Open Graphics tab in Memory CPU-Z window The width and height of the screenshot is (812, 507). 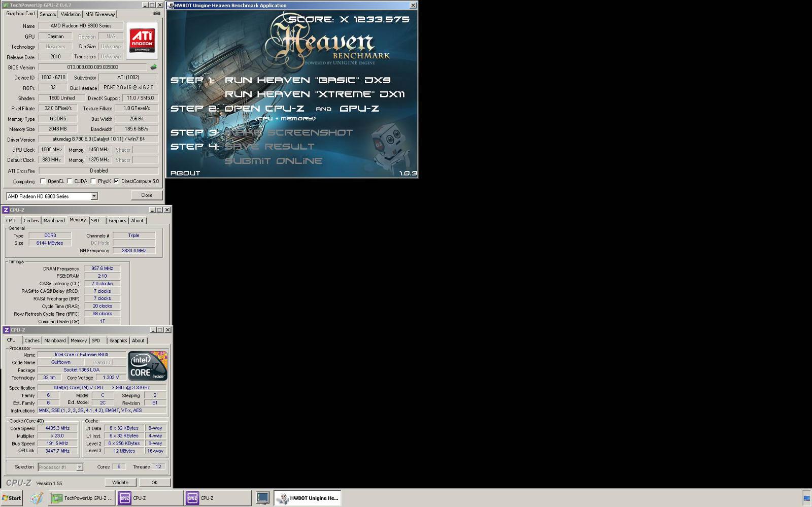coord(117,220)
